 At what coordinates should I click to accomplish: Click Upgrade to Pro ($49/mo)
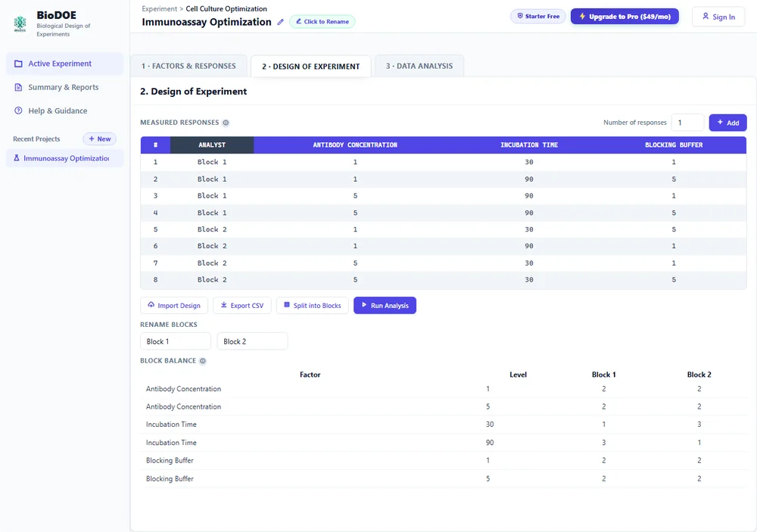pyautogui.click(x=625, y=17)
